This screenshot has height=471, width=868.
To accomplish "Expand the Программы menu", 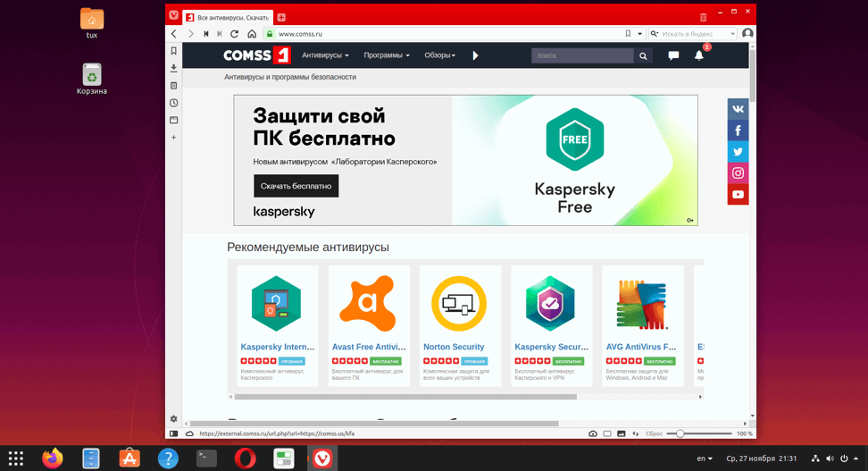I will pos(387,55).
